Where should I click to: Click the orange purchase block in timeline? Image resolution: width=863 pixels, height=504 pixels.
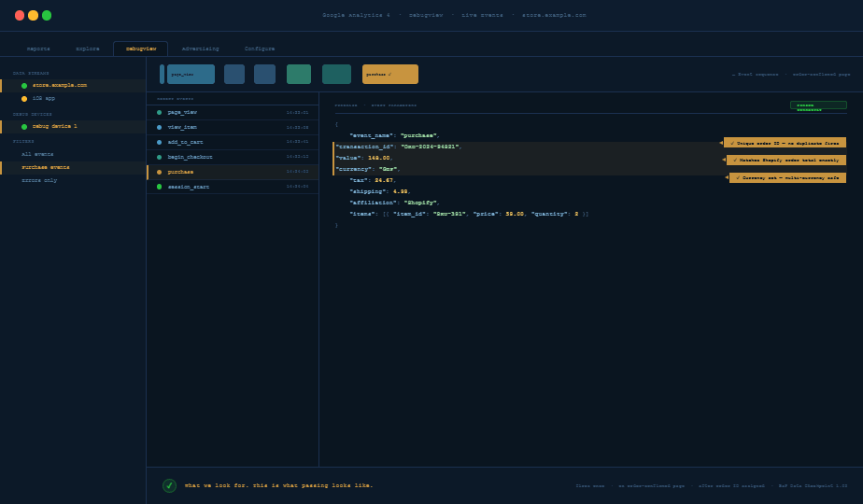point(390,75)
